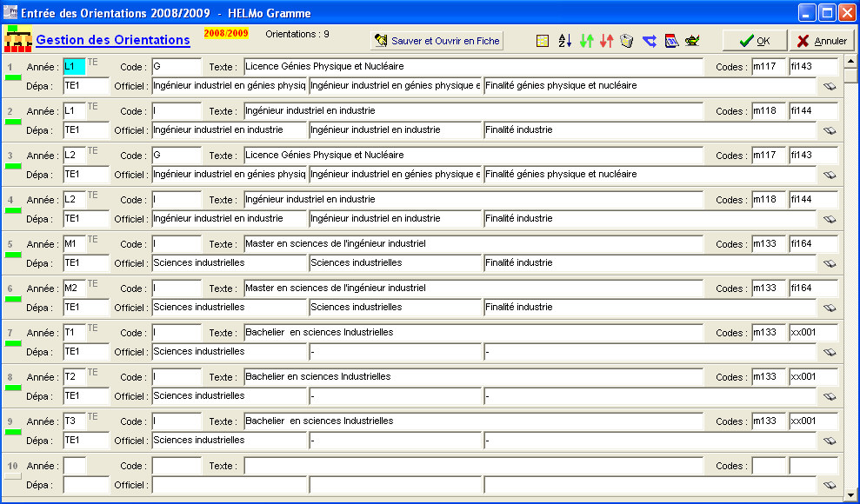Open the yellow table grid view icon
The image size is (860, 504).
pyautogui.click(x=543, y=41)
